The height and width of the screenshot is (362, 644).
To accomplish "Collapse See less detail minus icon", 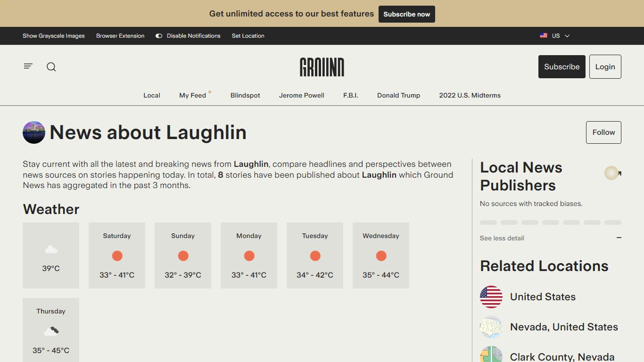I will coord(619,238).
